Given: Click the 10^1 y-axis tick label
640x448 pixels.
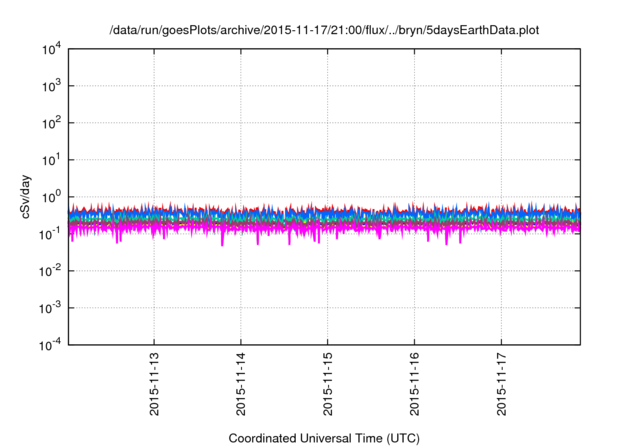Looking at the screenshot, I should (52, 160).
